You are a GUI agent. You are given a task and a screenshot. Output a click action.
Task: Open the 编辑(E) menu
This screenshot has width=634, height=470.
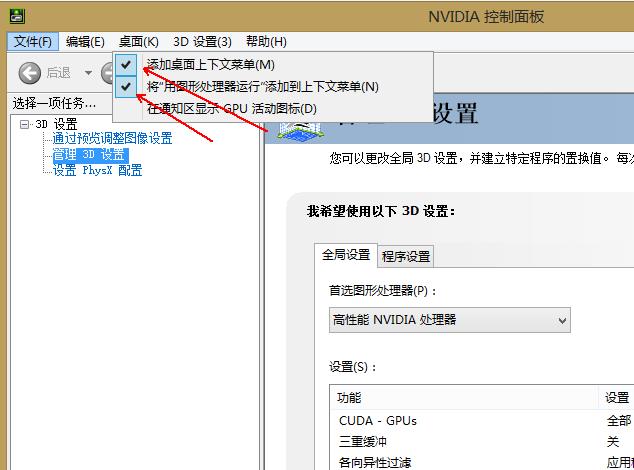(85, 41)
